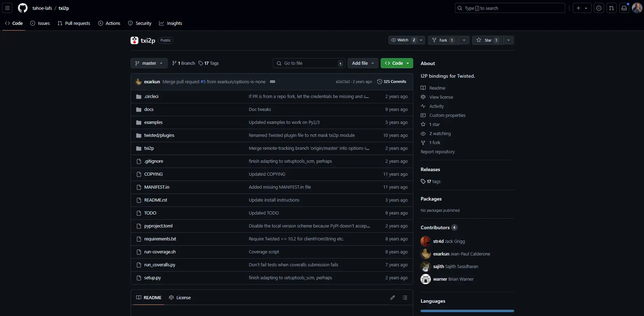This screenshot has width=644, height=316.
Task: Open the .gitignore file
Action: click(154, 161)
